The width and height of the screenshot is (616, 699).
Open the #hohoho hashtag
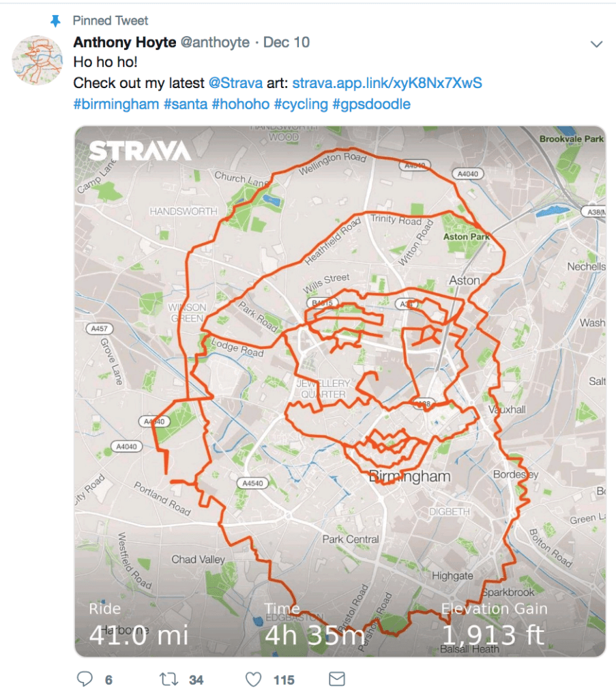[241, 104]
